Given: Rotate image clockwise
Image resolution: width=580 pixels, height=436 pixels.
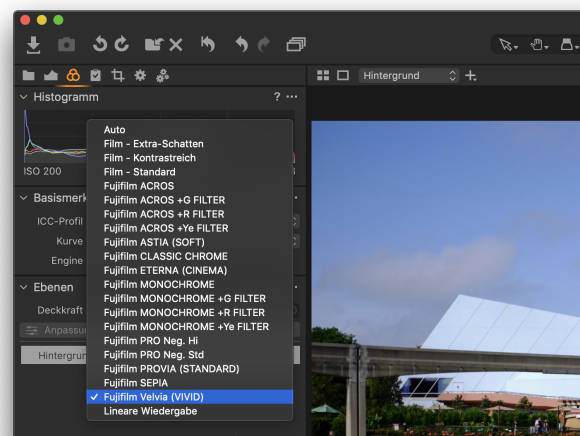Looking at the screenshot, I should 122,44.
